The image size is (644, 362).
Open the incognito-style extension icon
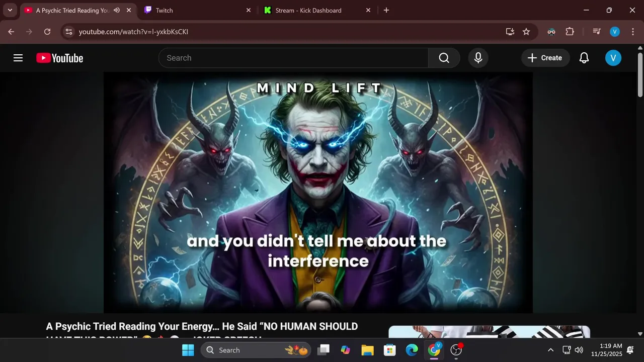click(551, 32)
